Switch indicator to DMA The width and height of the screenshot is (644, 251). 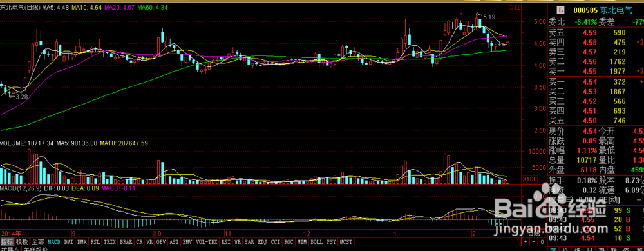(x=82, y=242)
